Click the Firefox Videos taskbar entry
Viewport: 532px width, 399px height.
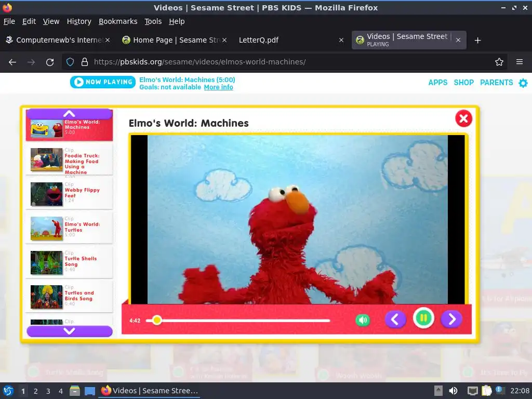coord(149,391)
